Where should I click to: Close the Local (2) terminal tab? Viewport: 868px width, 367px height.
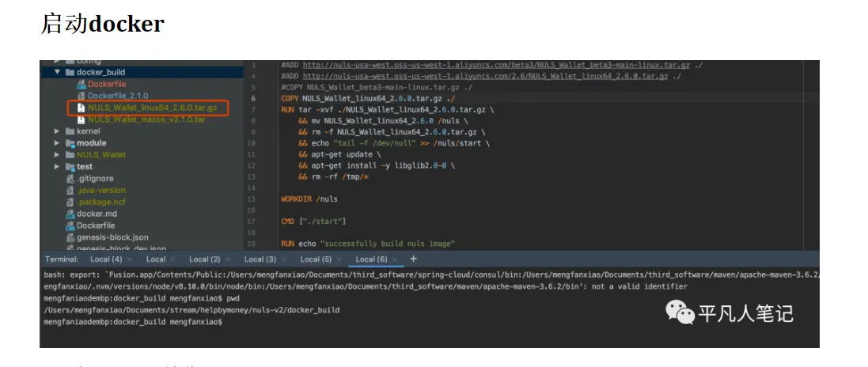click(x=227, y=259)
